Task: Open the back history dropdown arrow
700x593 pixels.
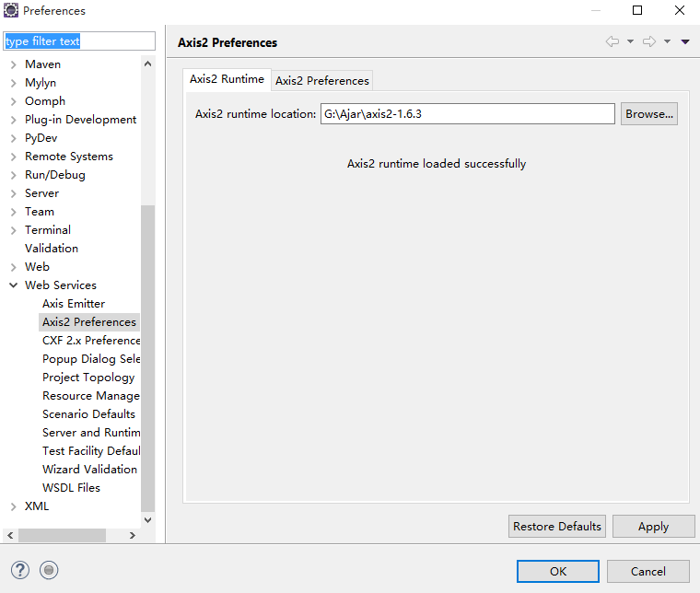Action: click(630, 41)
